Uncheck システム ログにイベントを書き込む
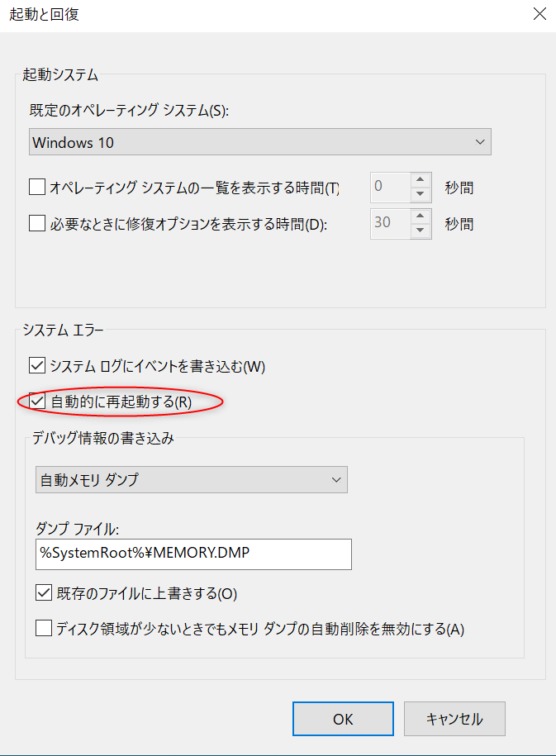Image resolution: width=556 pixels, height=756 pixels. [37, 365]
